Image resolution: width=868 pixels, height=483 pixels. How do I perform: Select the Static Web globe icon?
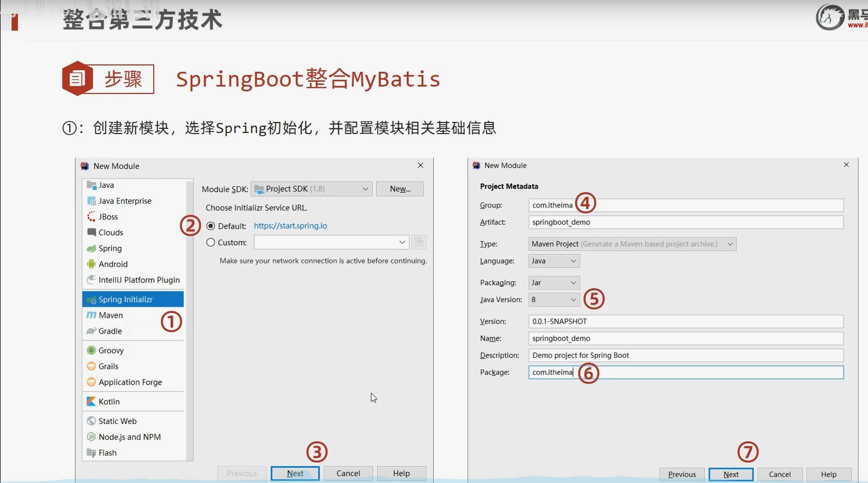91,421
